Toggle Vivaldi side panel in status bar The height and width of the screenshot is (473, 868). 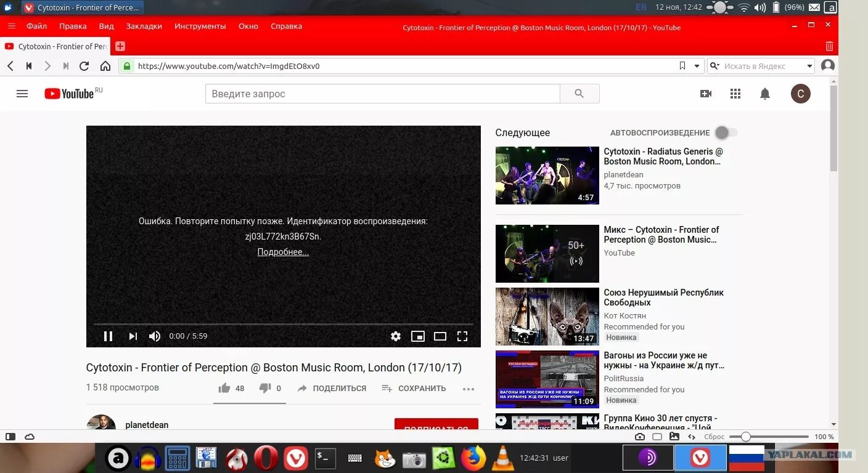coord(10,437)
